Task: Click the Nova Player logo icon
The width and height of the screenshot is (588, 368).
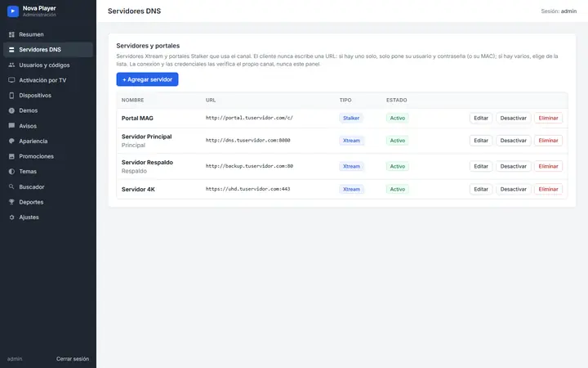Action: (x=13, y=11)
